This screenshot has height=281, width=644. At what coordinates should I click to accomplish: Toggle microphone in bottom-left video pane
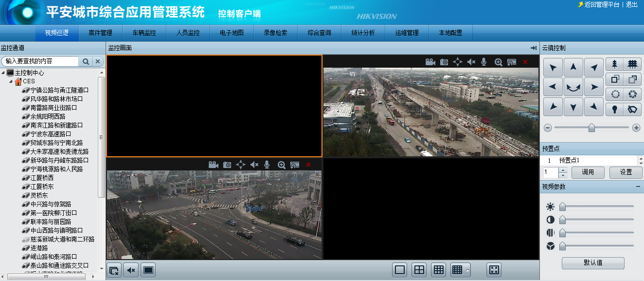click(x=267, y=165)
